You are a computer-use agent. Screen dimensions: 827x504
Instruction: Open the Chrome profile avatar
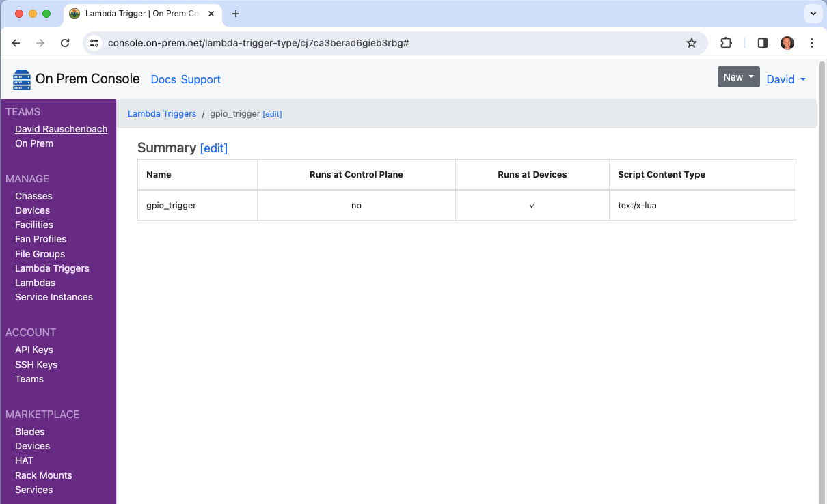coord(787,43)
